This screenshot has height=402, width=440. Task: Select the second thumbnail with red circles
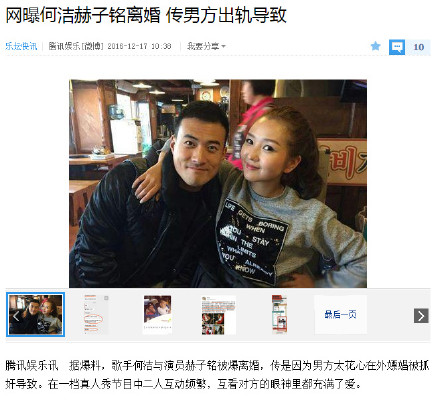pyautogui.click(x=96, y=314)
